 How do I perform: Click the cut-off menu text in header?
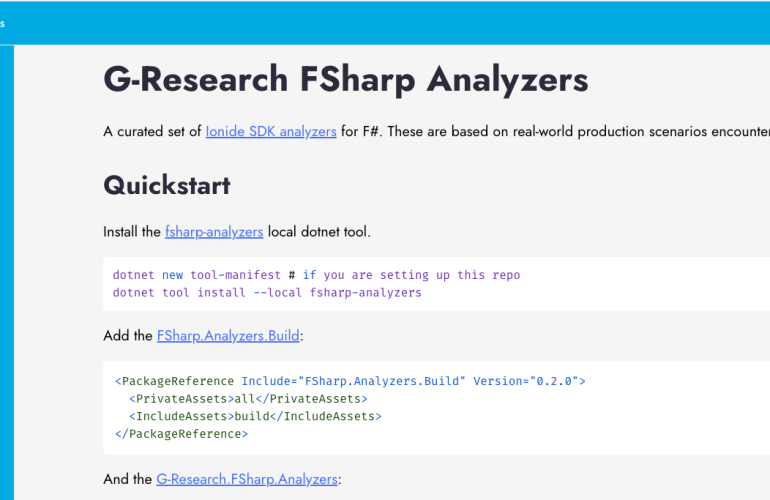tap(2, 22)
